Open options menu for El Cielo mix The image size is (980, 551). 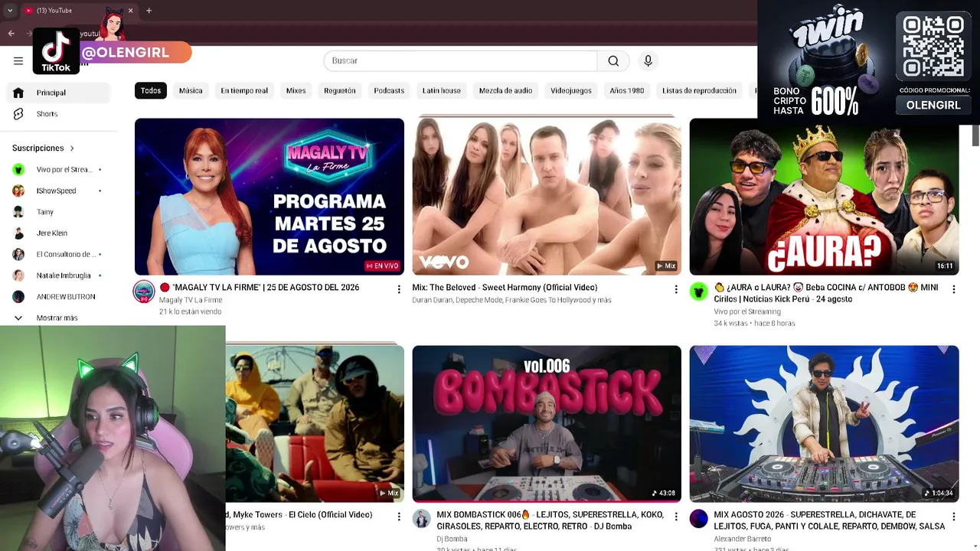(399, 517)
